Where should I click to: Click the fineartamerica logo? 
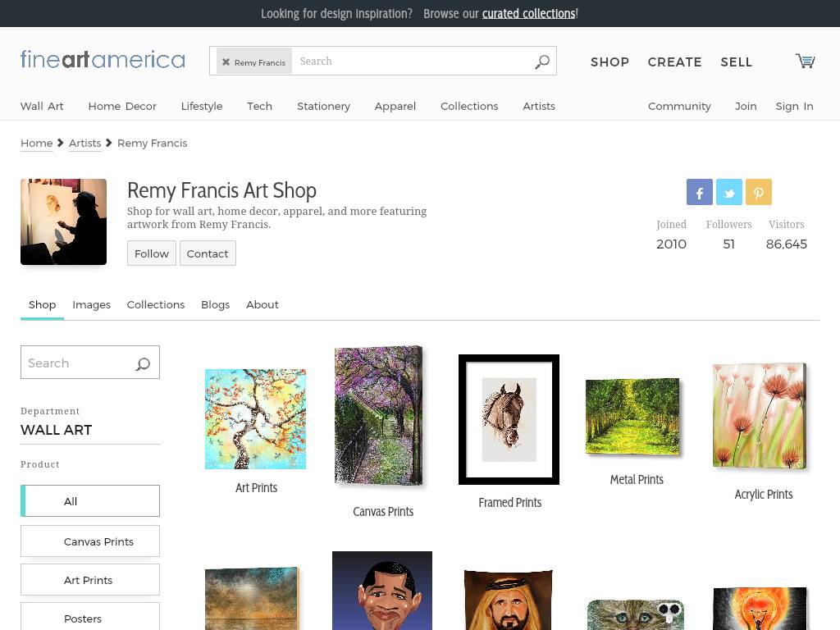click(103, 59)
